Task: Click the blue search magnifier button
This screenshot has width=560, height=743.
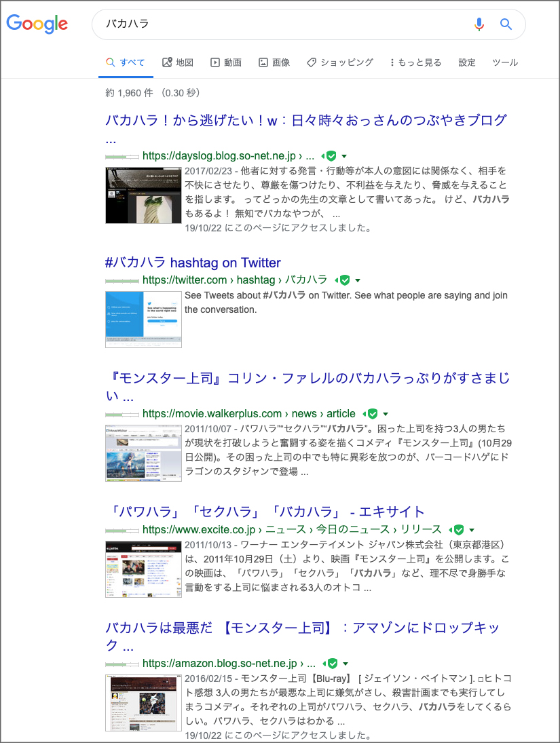Action: [x=506, y=24]
